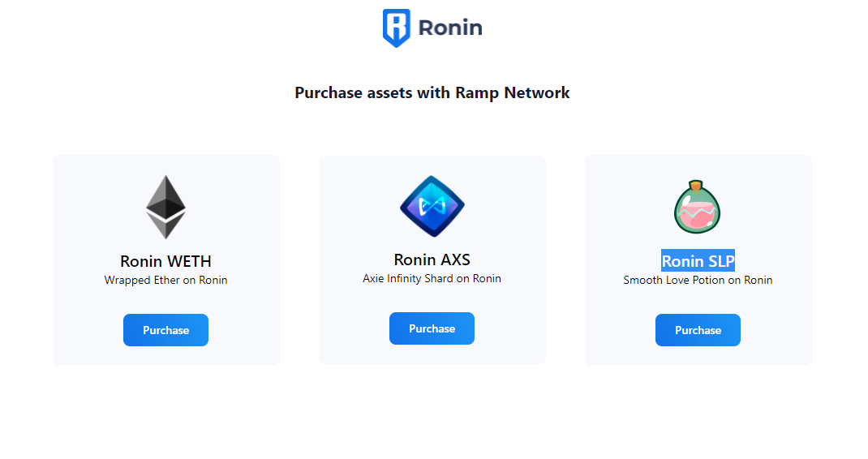Click the Ethereum diamond icon for Ronin WETH
This screenshot has width=868, height=459.
(x=165, y=207)
